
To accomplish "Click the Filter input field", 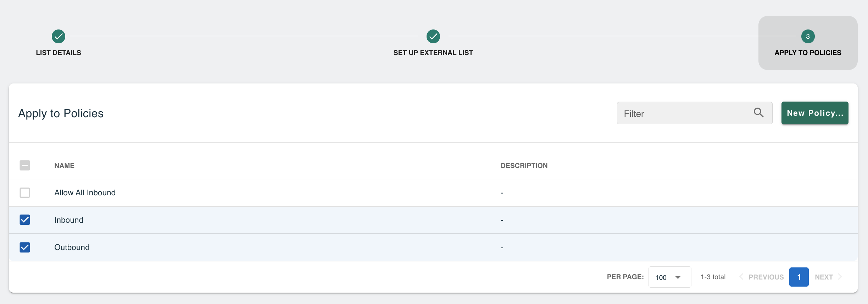I will click(694, 113).
